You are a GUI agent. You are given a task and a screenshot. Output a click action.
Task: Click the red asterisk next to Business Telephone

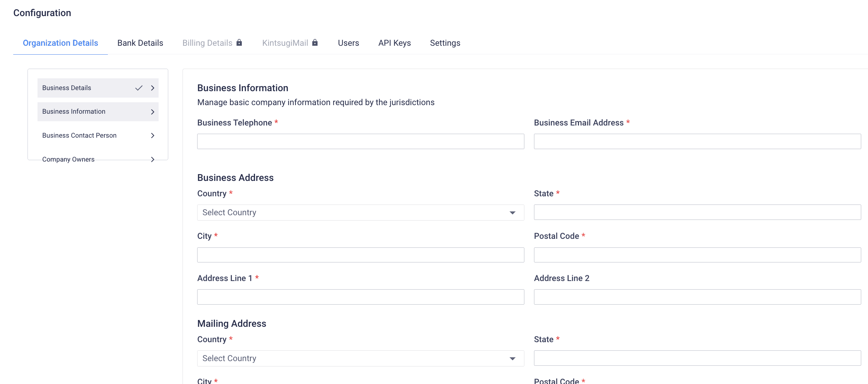[x=276, y=122]
